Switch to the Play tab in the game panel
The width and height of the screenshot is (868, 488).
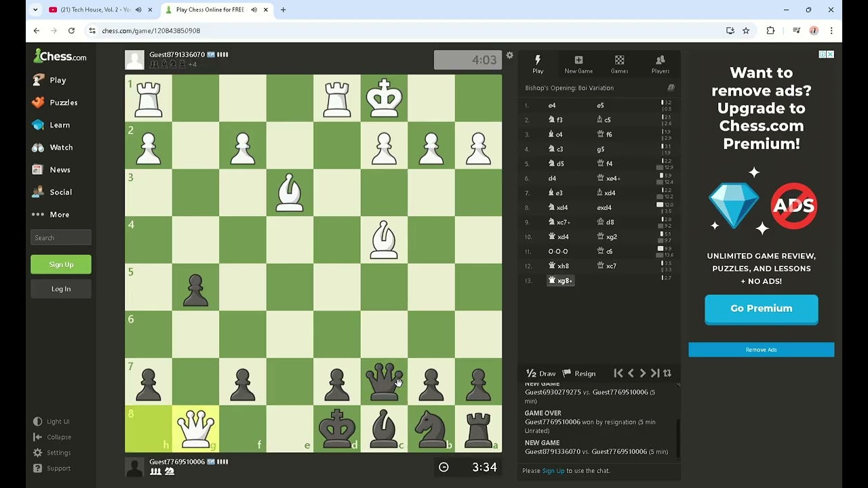538,64
